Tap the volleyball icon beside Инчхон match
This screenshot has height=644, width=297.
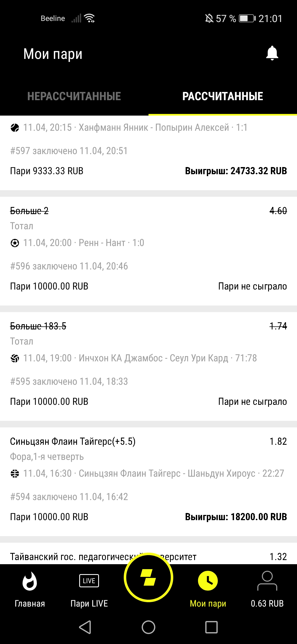click(15, 358)
